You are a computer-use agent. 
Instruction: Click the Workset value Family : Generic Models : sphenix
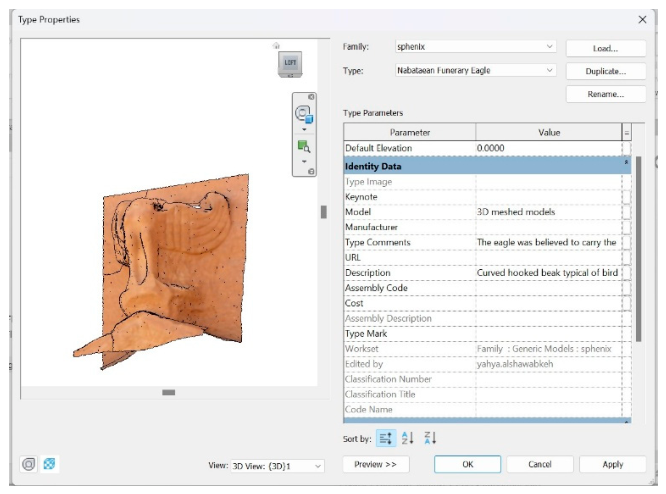pyautogui.click(x=544, y=349)
